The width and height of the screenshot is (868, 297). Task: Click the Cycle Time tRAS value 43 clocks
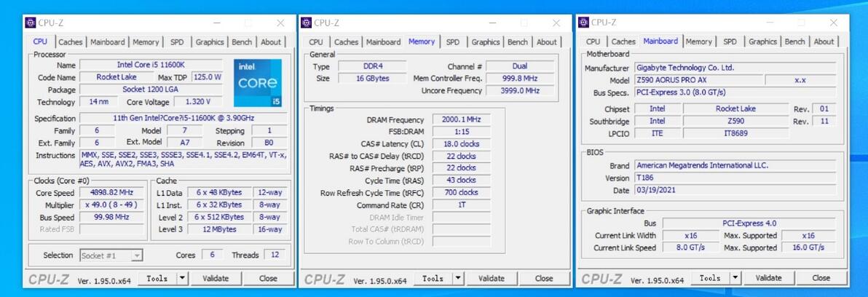(461, 181)
